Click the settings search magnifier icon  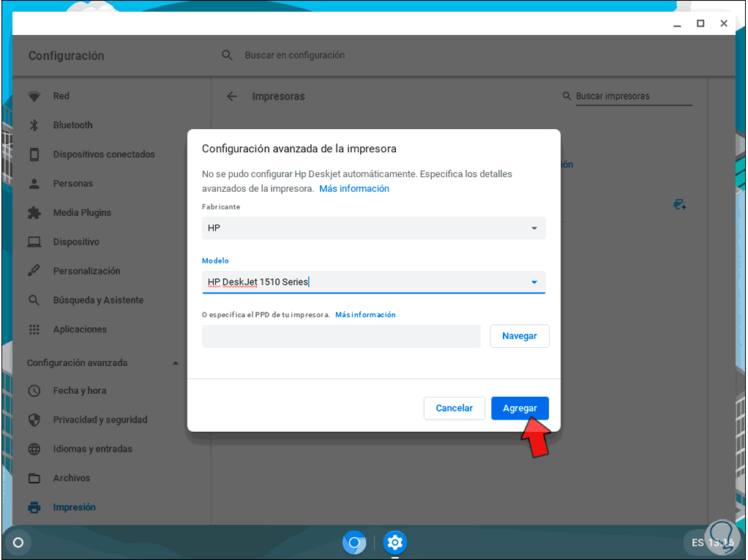pos(227,56)
